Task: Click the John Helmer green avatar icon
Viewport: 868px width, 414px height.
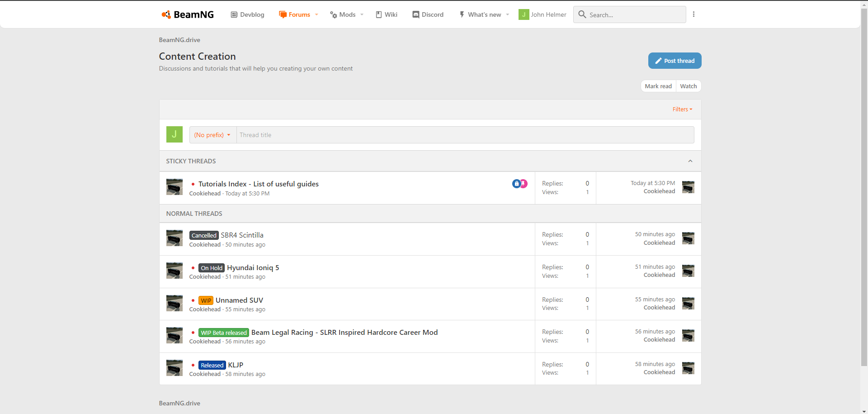Action: (524, 14)
